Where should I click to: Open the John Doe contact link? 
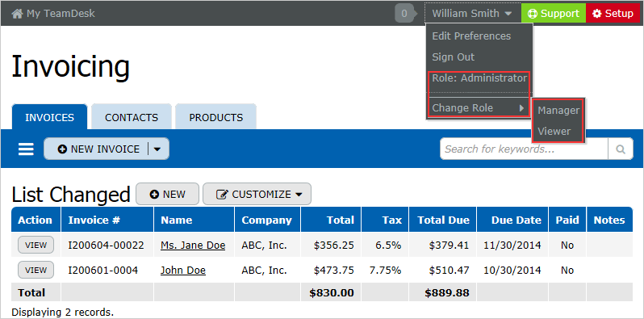coord(182,271)
